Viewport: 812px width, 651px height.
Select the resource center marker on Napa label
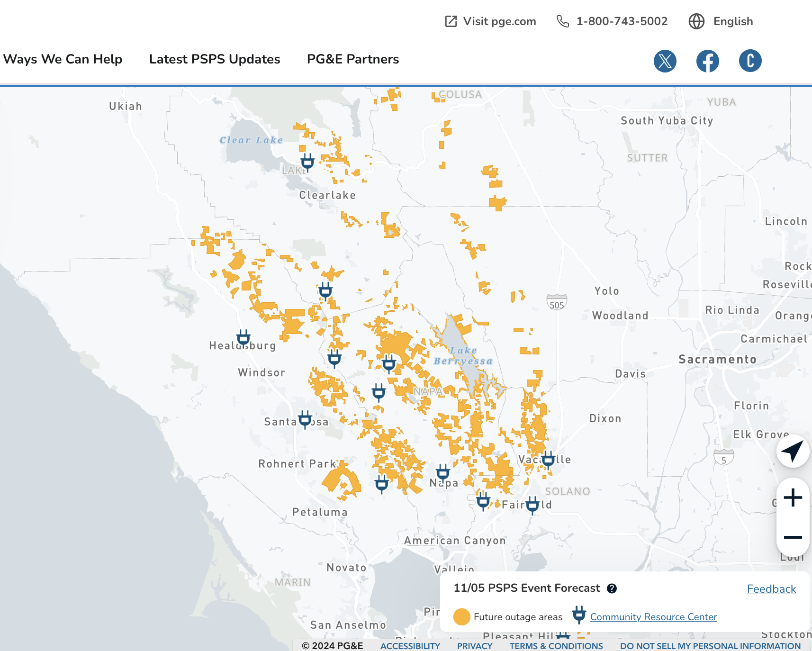(443, 472)
